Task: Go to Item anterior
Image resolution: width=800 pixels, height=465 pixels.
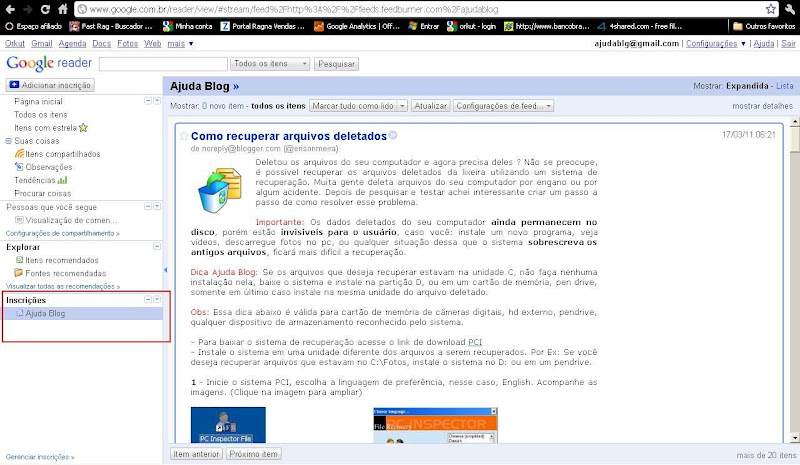Action: tap(196, 454)
